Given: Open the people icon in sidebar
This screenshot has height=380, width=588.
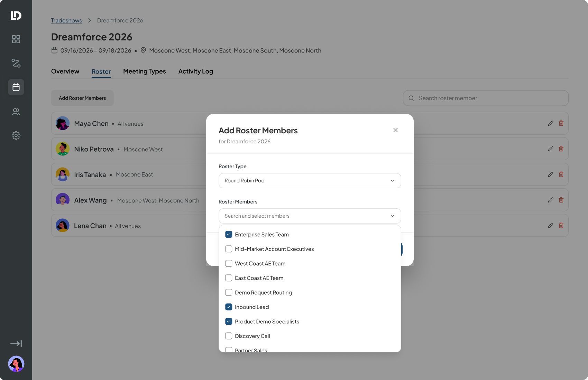Looking at the screenshot, I should click(16, 111).
